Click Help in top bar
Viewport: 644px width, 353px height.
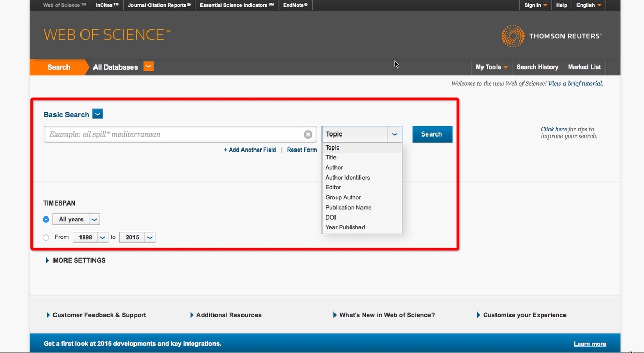[561, 5]
